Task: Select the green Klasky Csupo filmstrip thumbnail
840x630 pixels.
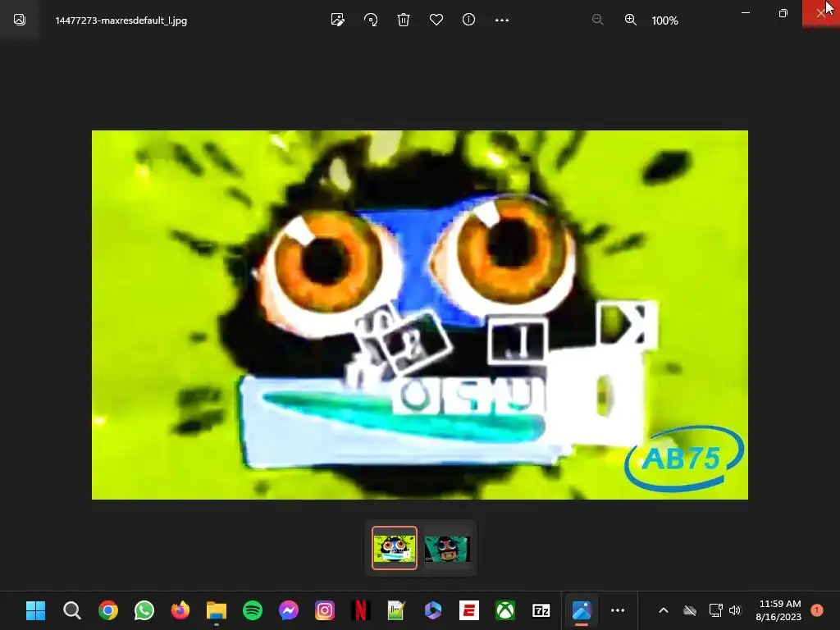Action: (395, 548)
